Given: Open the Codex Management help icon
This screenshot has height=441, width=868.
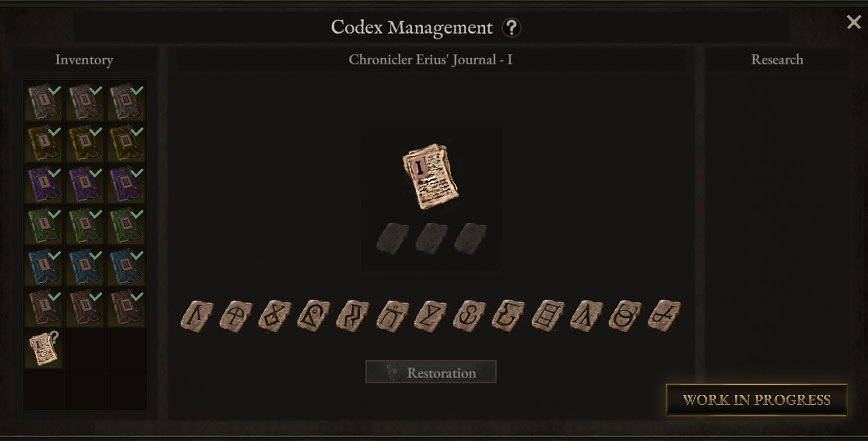Looking at the screenshot, I should 511,28.
